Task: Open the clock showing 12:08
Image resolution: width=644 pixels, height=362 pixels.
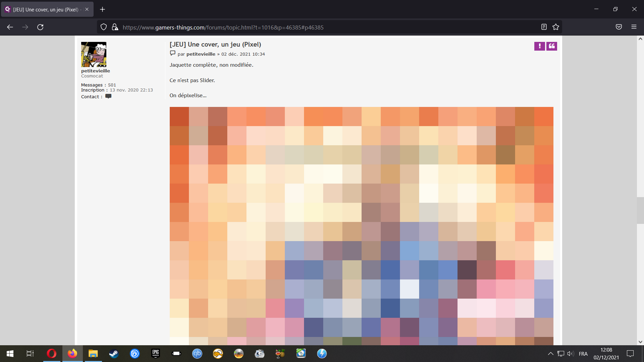Action: (606, 354)
